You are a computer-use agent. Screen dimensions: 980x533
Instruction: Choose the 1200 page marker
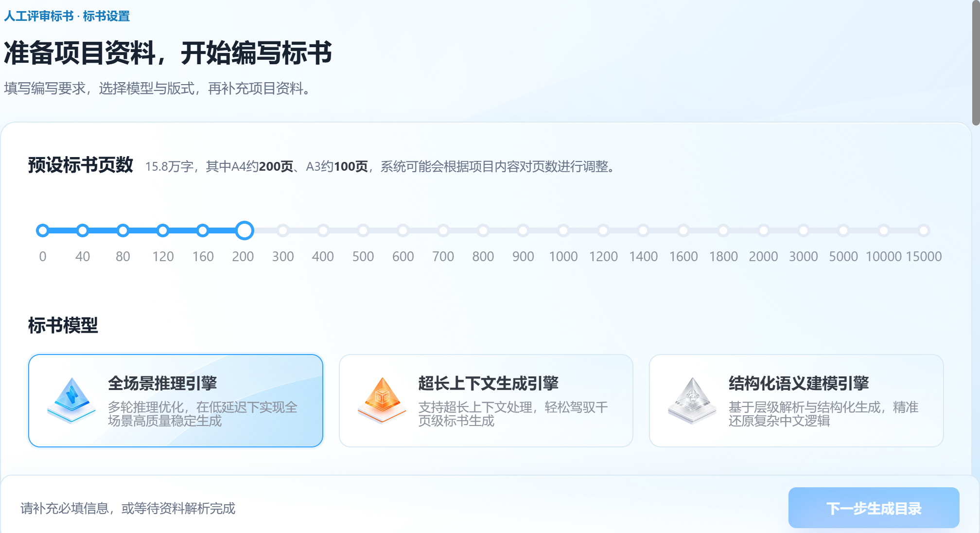603,231
